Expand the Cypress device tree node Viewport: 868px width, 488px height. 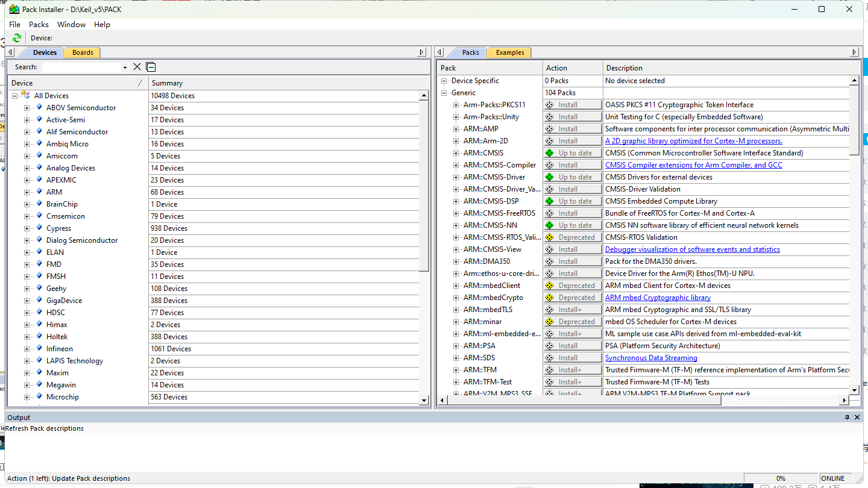27,228
